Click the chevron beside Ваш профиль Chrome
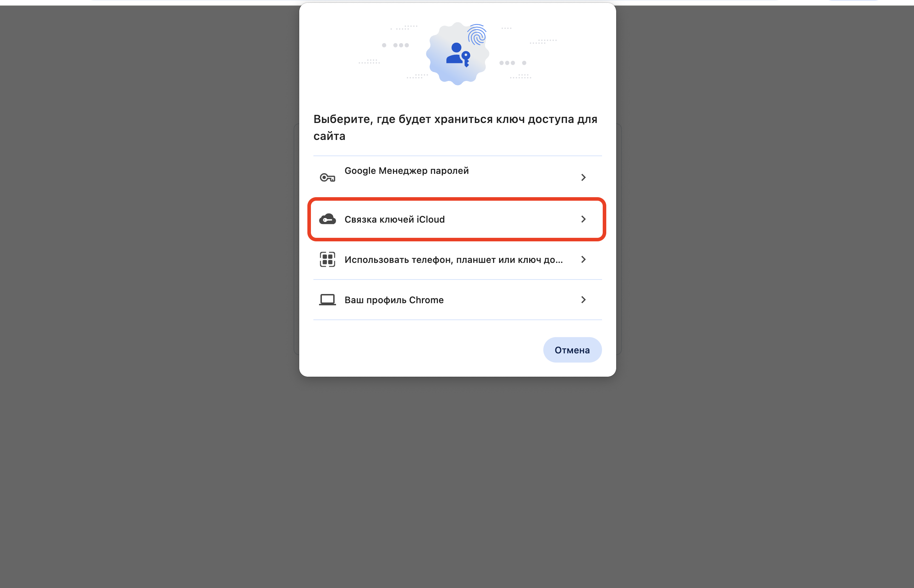Screen dimensions: 914x588 click(583, 300)
